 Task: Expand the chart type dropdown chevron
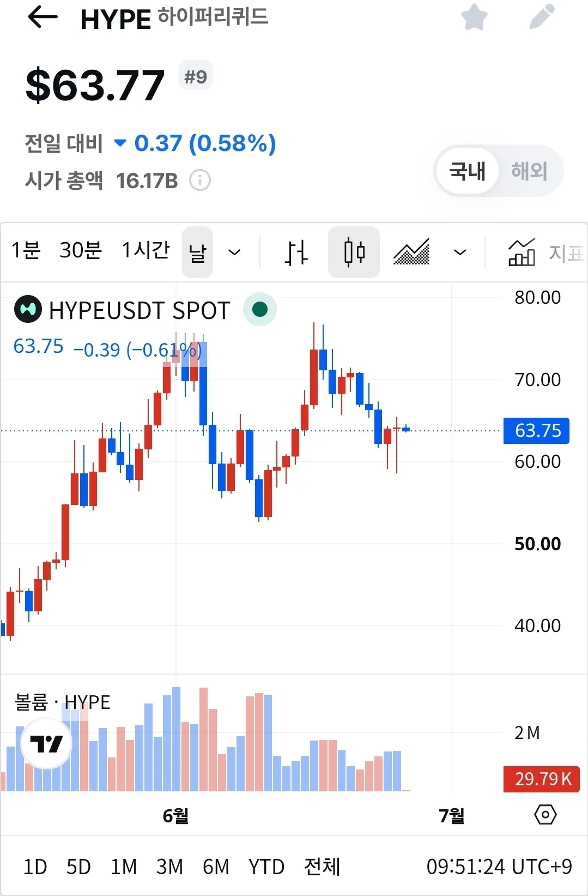tap(460, 252)
